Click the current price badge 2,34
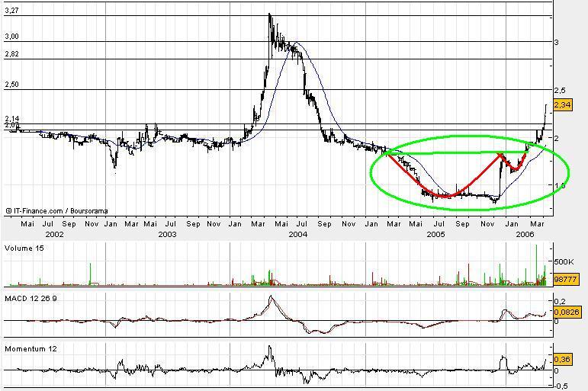 coord(563,104)
